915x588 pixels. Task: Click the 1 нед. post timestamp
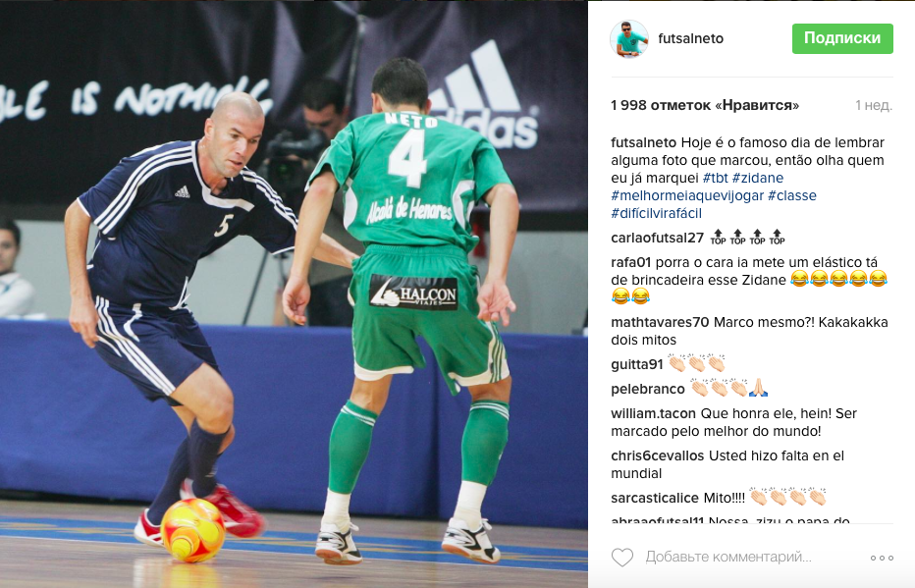(x=874, y=106)
